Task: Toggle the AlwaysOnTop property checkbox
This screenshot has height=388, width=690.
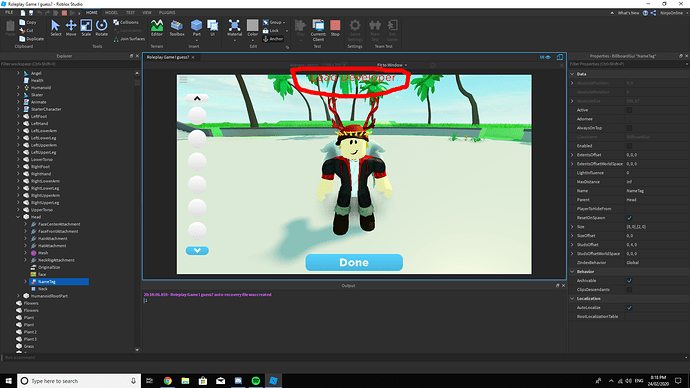Action: click(x=629, y=128)
